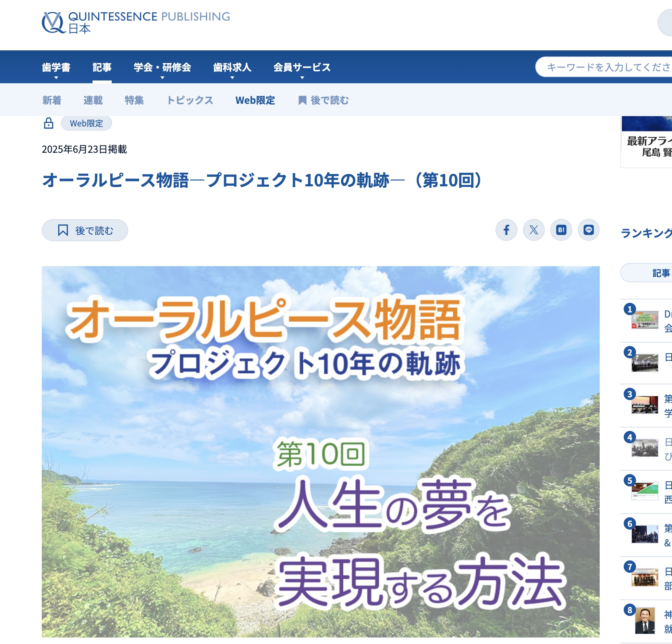The height and width of the screenshot is (644, 672).
Task: Open the オーラルピース物語 hero banner image
Action: (x=320, y=451)
